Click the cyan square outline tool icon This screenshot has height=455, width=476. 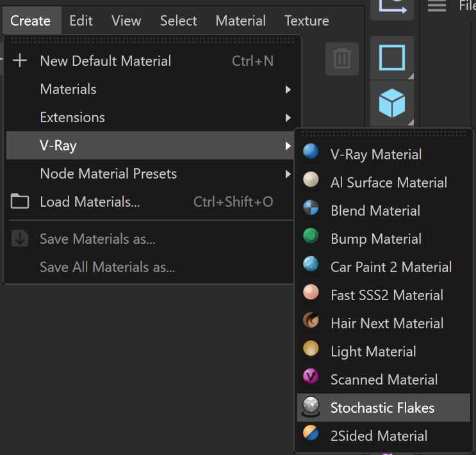pyautogui.click(x=392, y=58)
